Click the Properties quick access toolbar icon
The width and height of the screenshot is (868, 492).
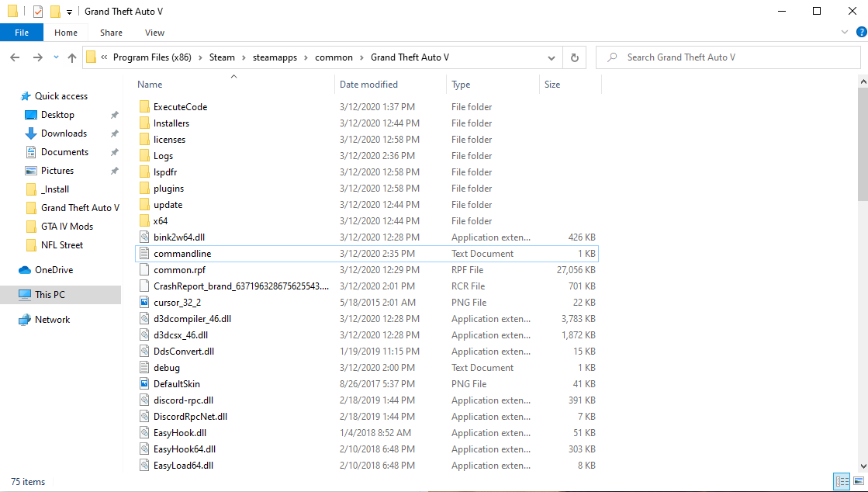(x=38, y=12)
